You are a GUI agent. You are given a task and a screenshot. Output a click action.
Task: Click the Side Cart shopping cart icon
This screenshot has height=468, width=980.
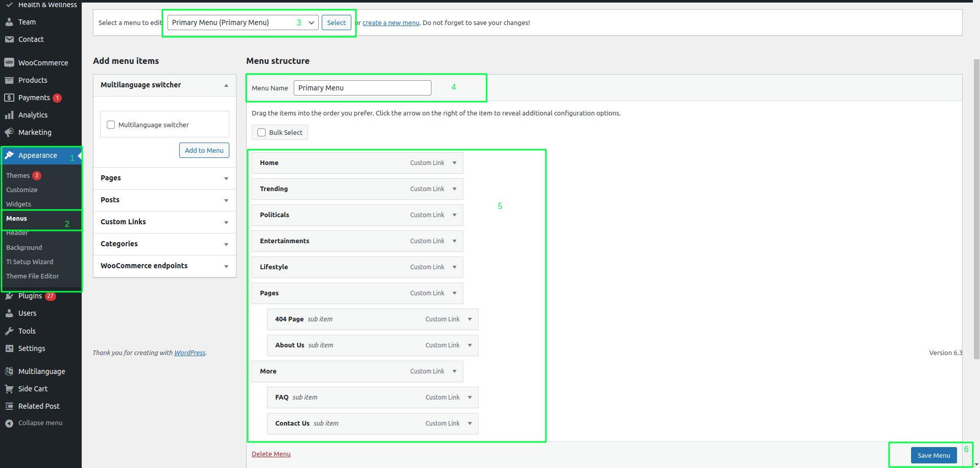(9, 389)
